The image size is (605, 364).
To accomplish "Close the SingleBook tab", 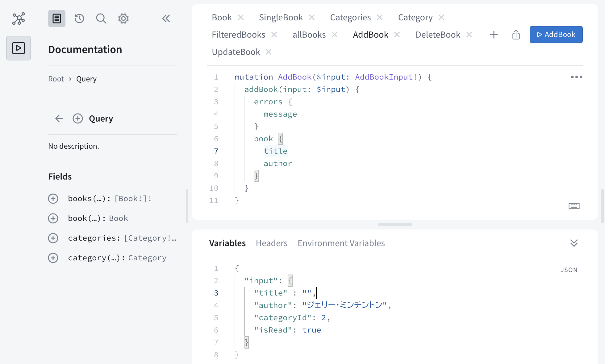I will point(312,18).
